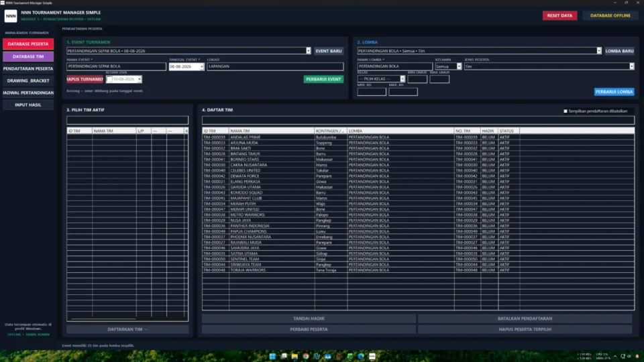Expand the Jenis Peserta dropdown showing Tim
Viewport: 644px width, 362px height.
pyautogui.click(x=632, y=66)
